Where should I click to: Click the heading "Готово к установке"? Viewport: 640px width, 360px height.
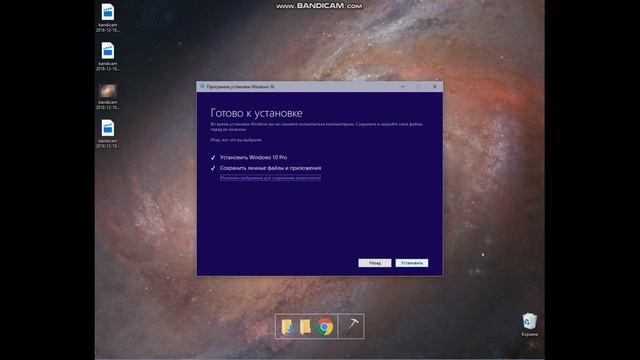pos(256,113)
